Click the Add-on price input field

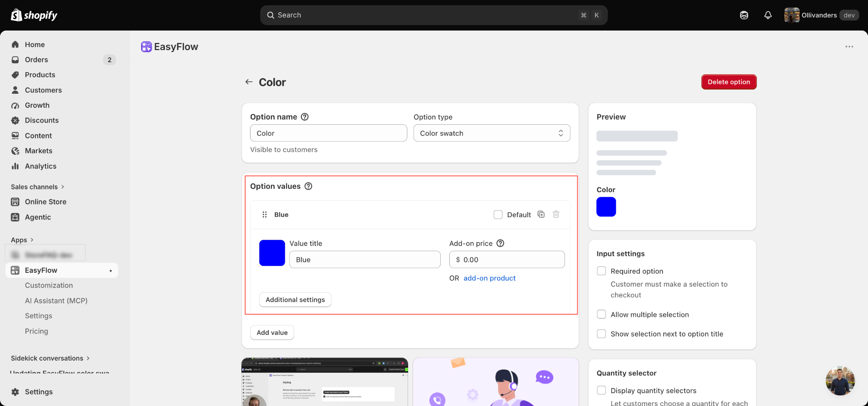[507, 260]
